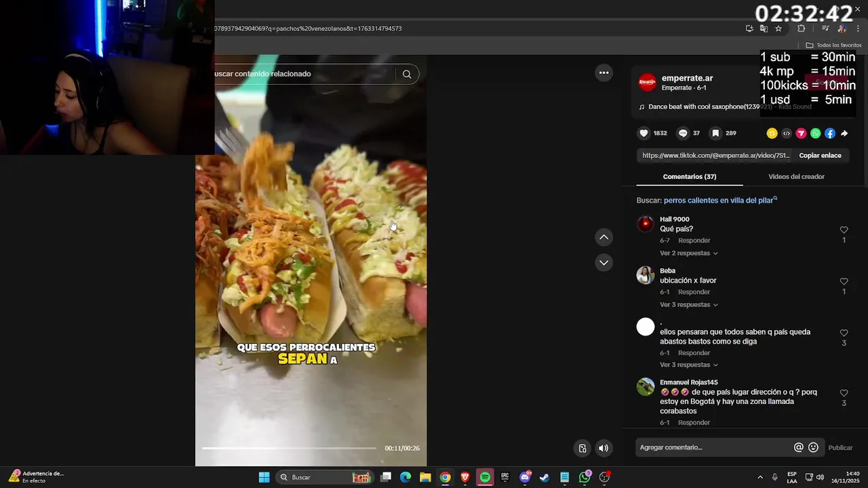Open Steam from the taskbar
The height and width of the screenshot is (488, 868).
(x=544, y=477)
